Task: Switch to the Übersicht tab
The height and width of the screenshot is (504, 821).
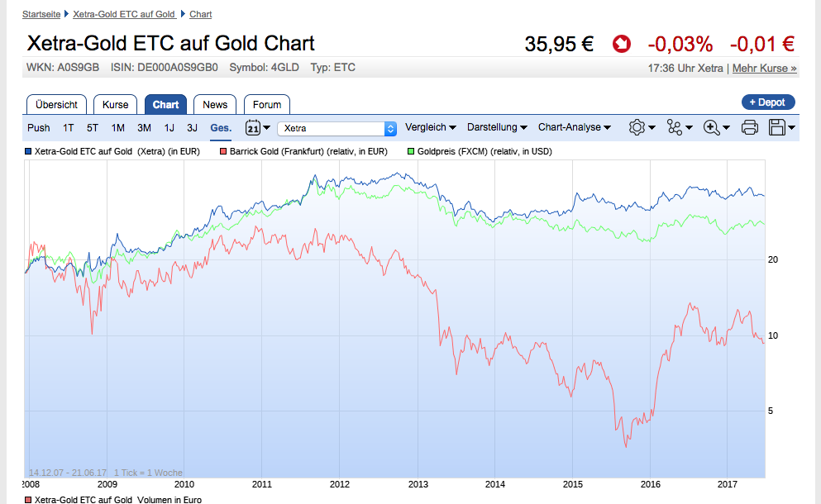Action: point(57,105)
